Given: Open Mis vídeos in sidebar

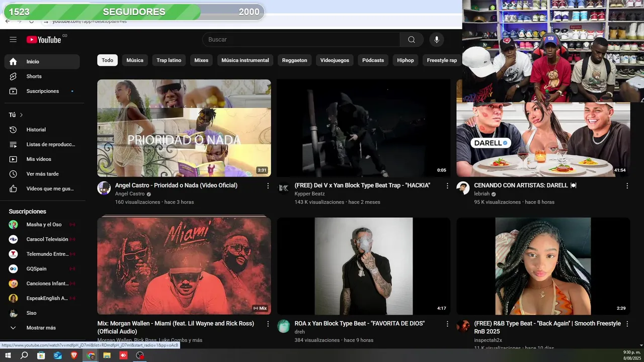Looking at the screenshot, I should click(x=42, y=159).
